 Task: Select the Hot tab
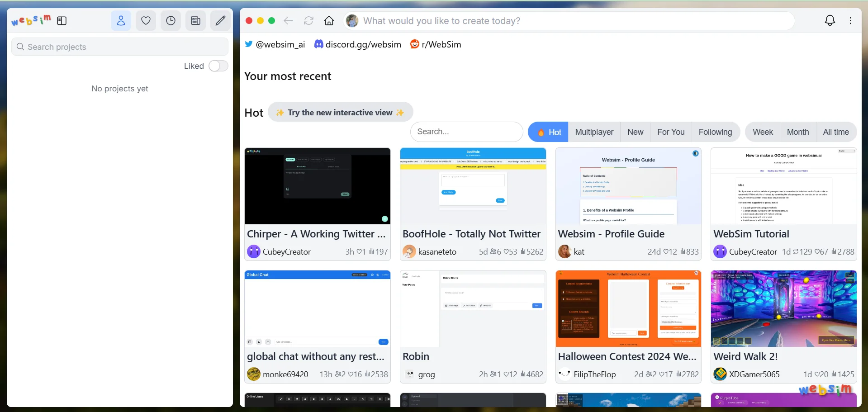[549, 132]
